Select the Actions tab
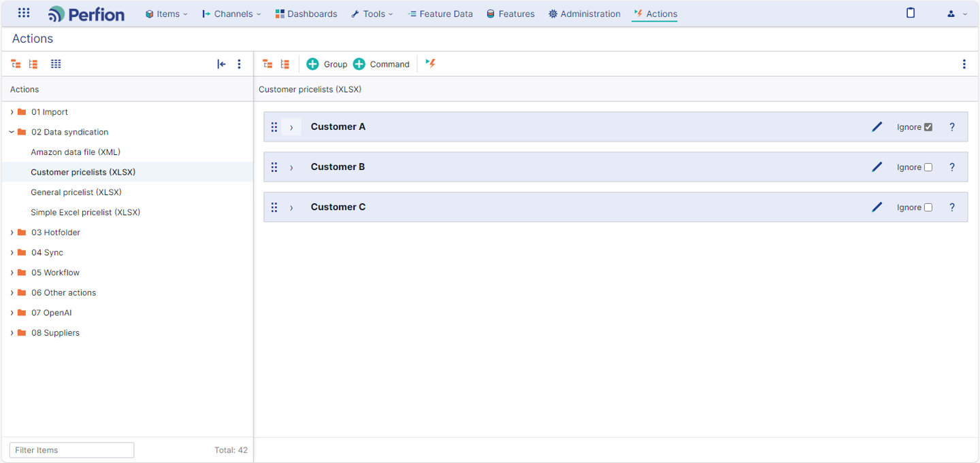980x463 pixels. click(655, 14)
